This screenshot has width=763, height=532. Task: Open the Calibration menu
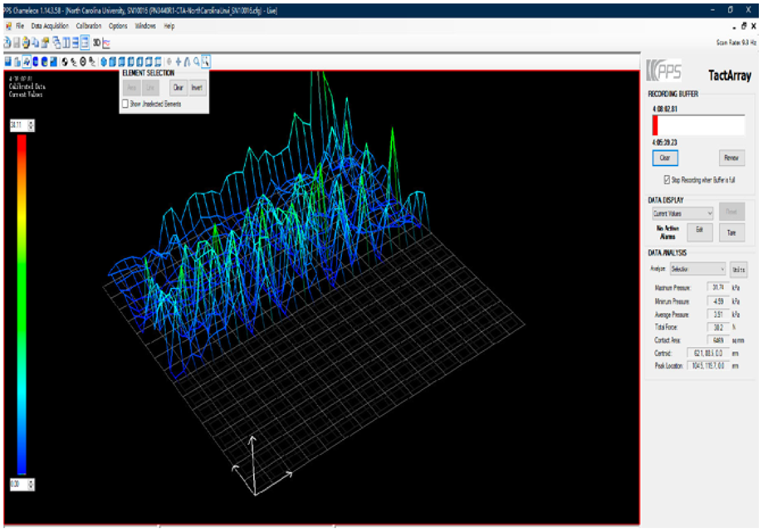pyautogui.click(x=88, y=26)
